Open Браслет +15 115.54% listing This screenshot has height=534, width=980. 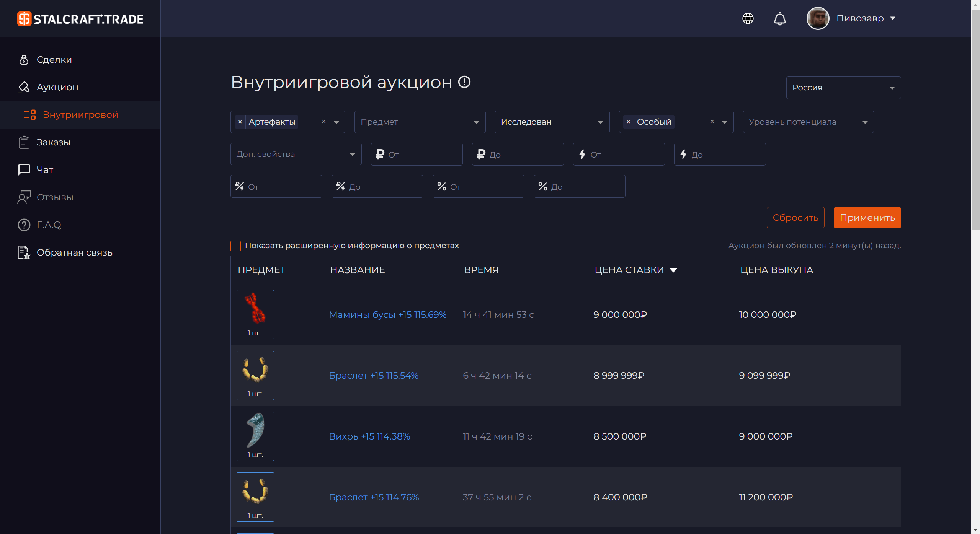pyautogui.click(x=374, y=375)
